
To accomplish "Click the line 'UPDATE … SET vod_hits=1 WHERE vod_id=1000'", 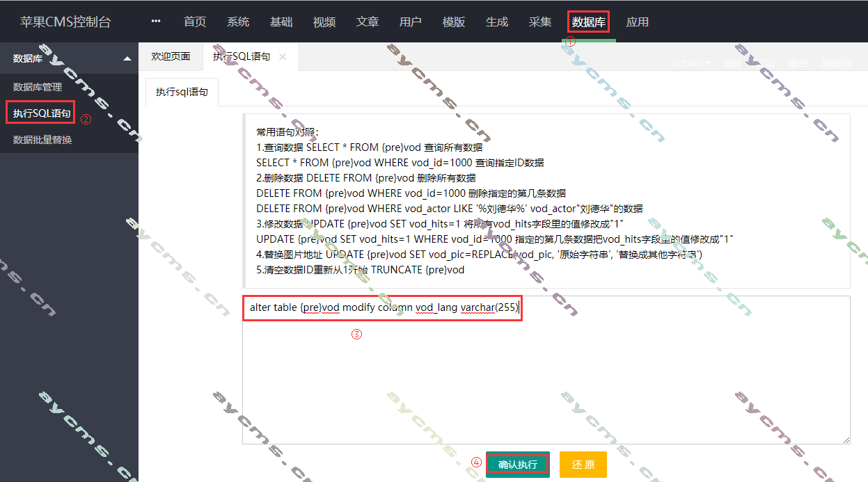I will pyautogui.click(x=495, y=239).
